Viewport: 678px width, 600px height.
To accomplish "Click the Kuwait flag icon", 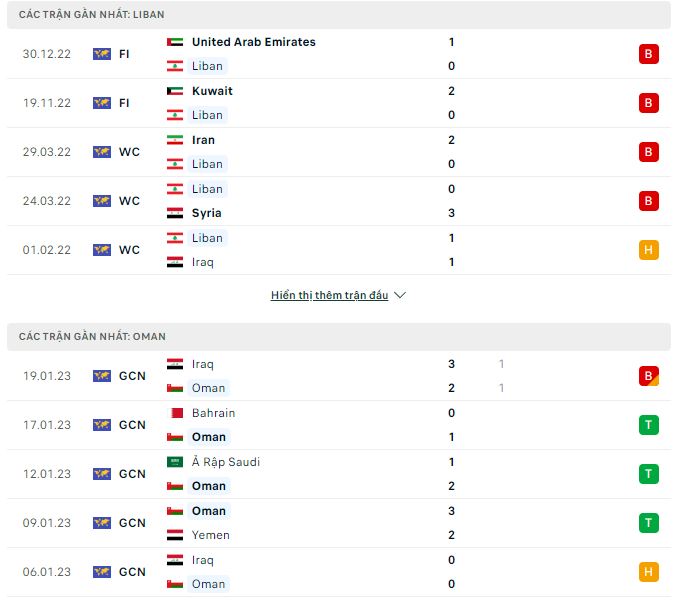I will click(175, 91).
